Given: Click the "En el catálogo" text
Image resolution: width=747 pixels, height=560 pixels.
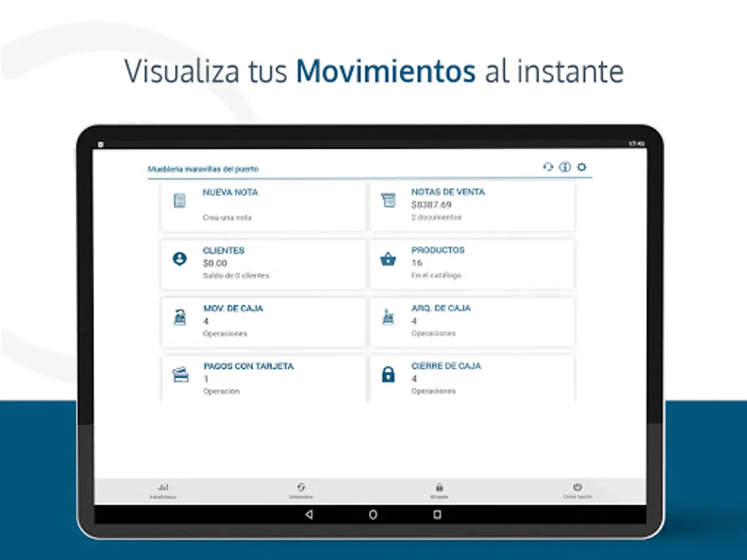Looking at the screenshot, I should pos(436,276).
